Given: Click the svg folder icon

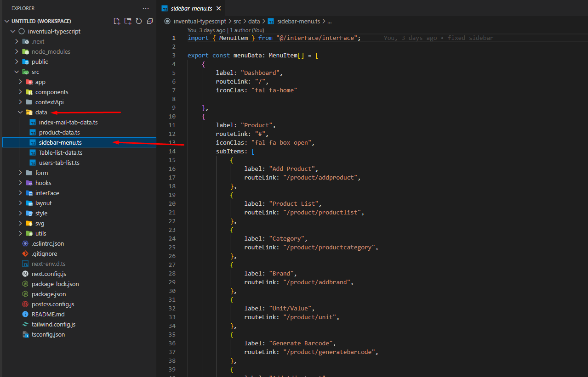Looking at the screenshot, I should [29, 223].
